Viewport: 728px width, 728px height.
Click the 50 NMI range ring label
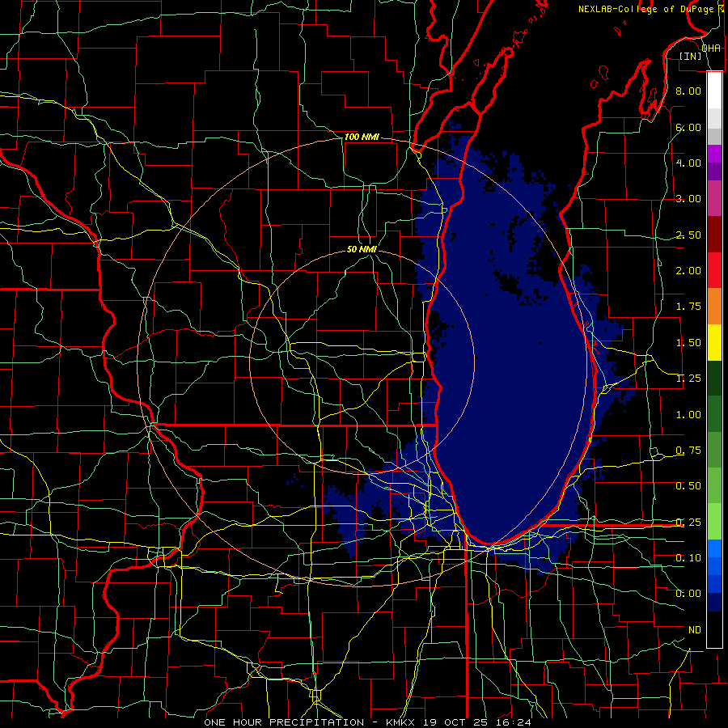tap(362, 249)
